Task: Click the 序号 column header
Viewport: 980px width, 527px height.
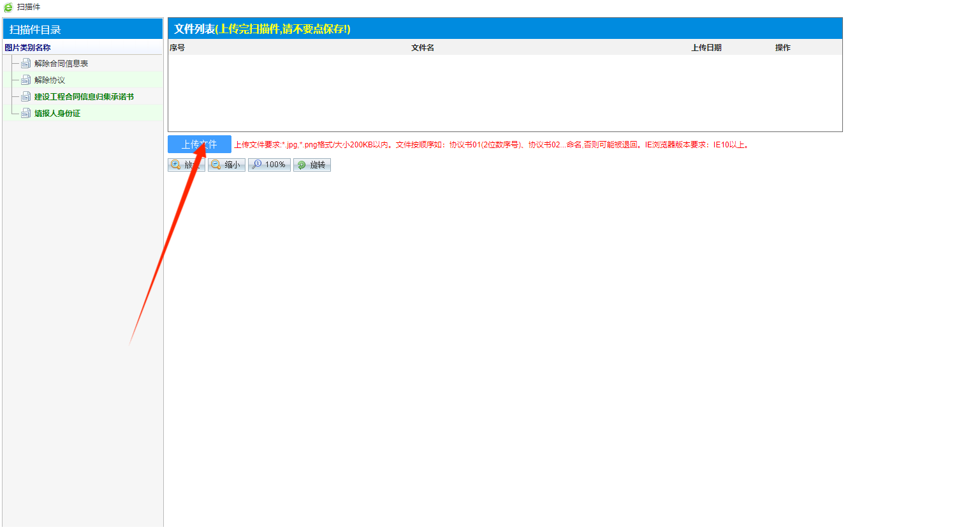Action: 177,48
